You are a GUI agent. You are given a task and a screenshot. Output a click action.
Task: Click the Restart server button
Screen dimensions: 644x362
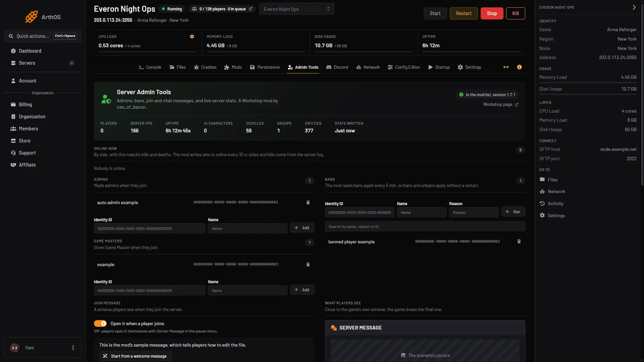point(464,13)
